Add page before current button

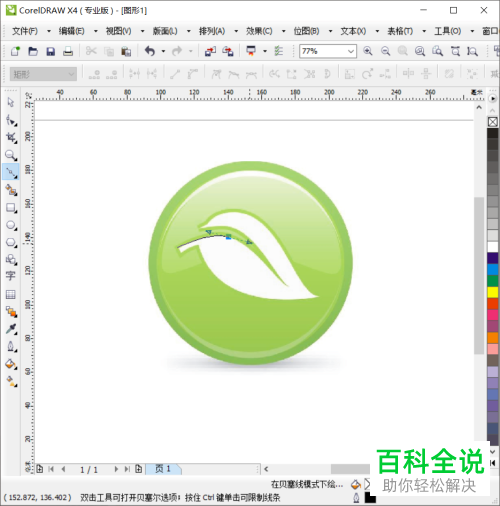point(39,469)
